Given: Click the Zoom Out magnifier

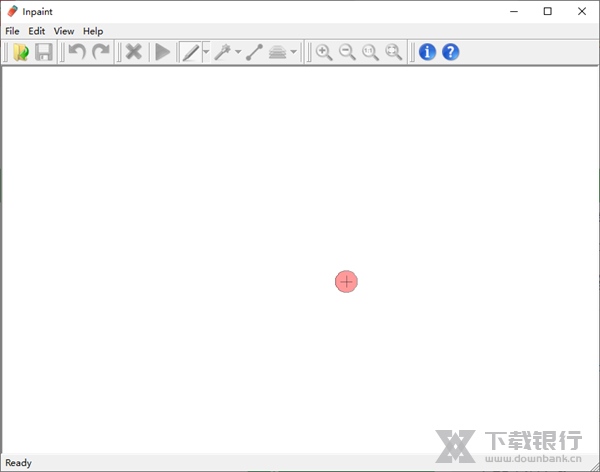Looking at the screenshot, I should point(347,52).
